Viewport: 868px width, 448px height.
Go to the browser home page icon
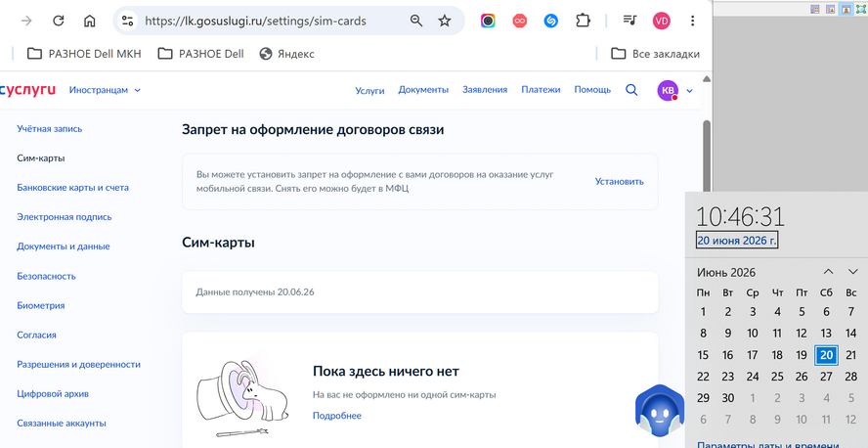(89, 22)
